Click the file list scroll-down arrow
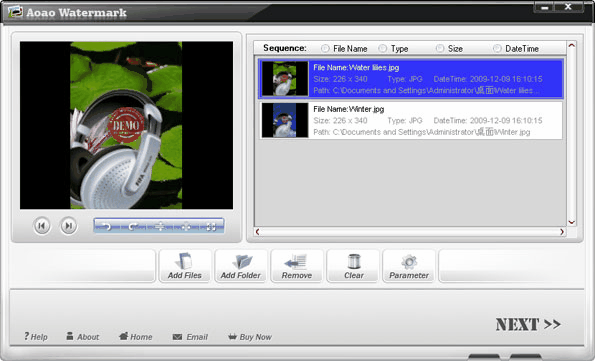 571,222
